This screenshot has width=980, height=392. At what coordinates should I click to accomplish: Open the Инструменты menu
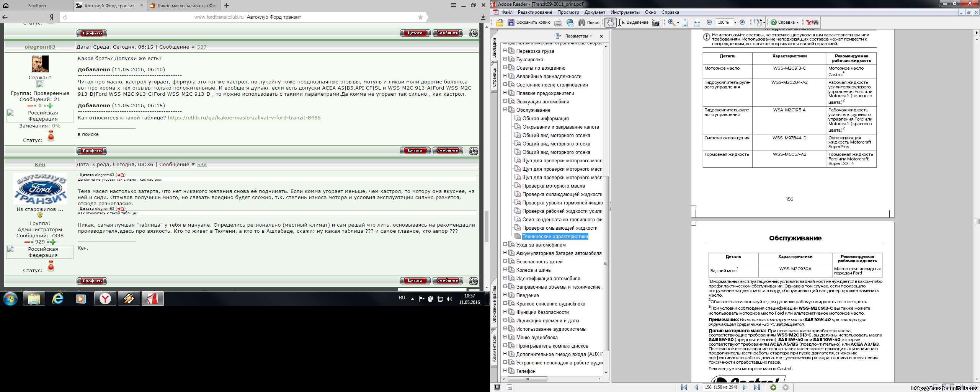coord(625,12)
